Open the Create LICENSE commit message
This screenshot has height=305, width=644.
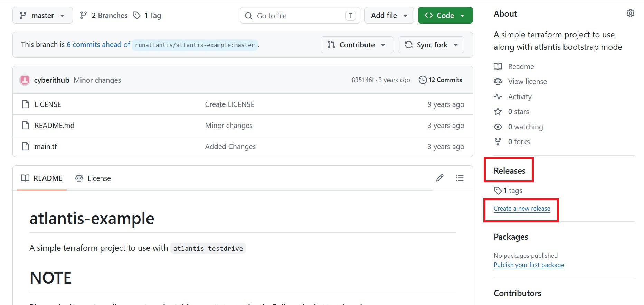(230, 104)
